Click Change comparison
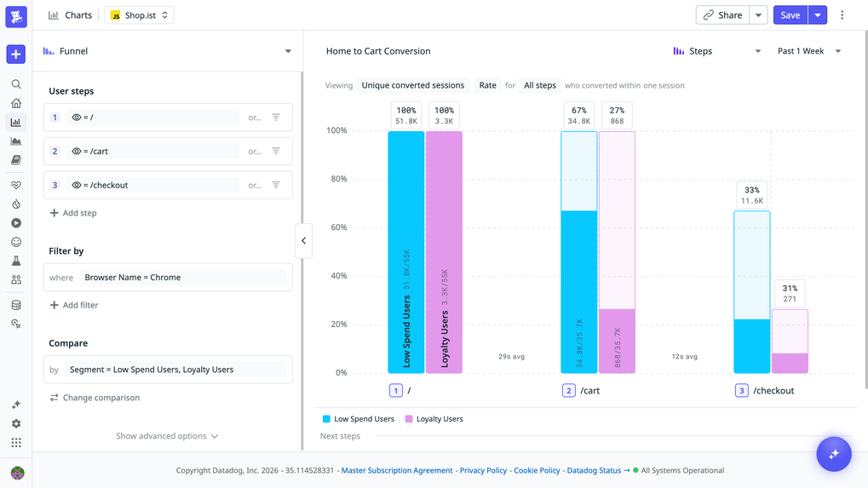 (95, 397)
